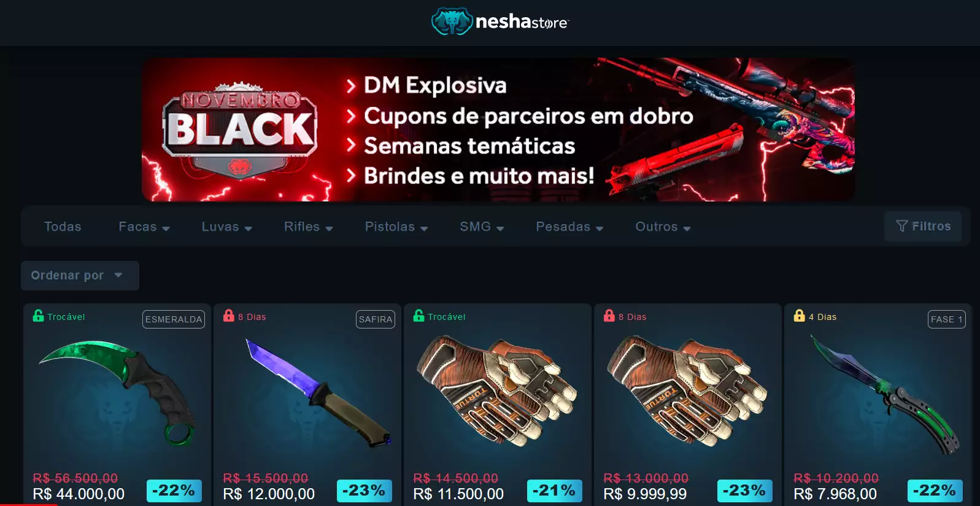
Task: Click the ESMERALDA tag badge
Action: point(174,319)
